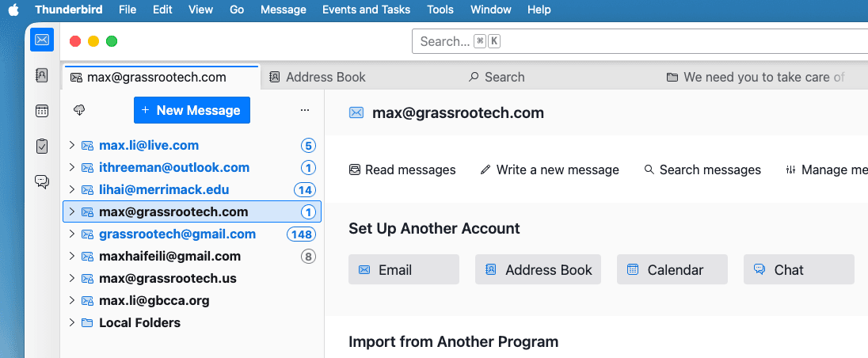This screenshot has height=358, width=868.
Task: Select the maxhaifeili@gmail.com account row
Action: pyautogui.click(x=192, y=256)
